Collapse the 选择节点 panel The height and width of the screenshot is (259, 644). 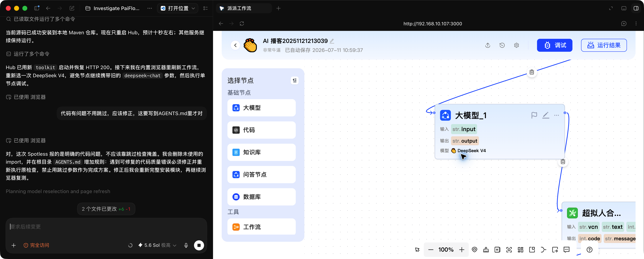pos(295,80)
